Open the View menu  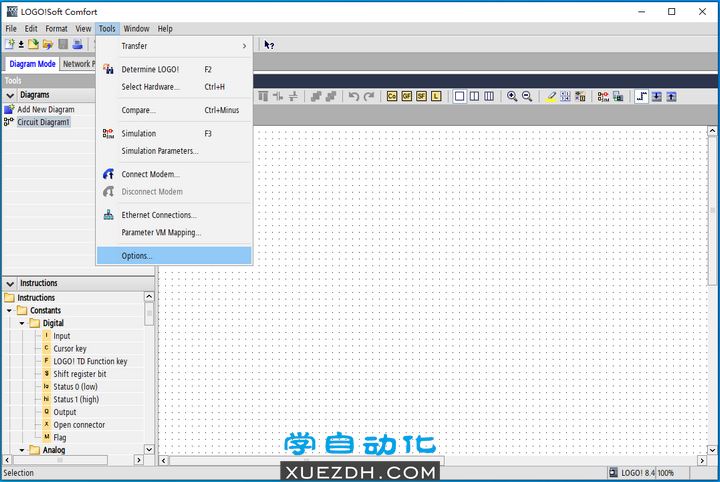coord(83,28)
